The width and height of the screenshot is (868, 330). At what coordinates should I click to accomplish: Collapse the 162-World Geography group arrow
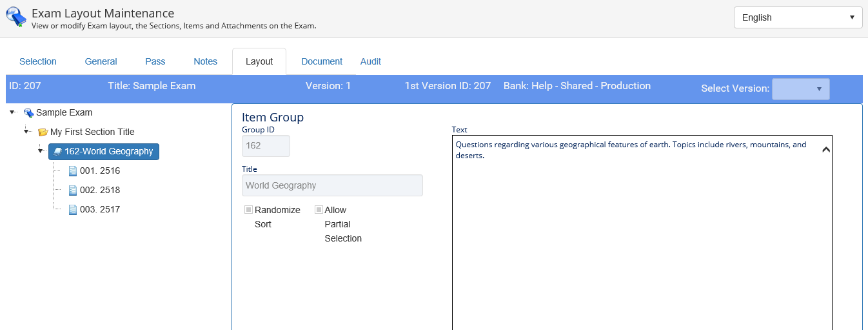pyautogui.click(x=41, y=151)
